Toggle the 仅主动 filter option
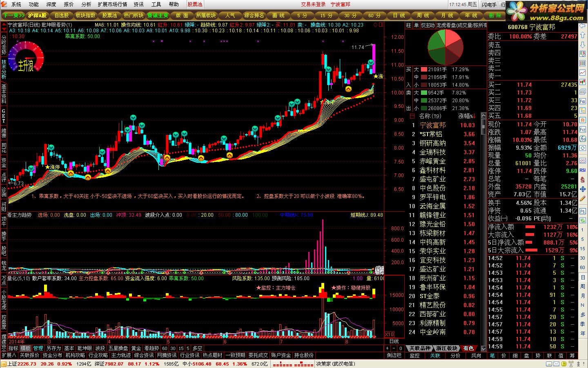 pyautogui.click(x=428, y=25)
